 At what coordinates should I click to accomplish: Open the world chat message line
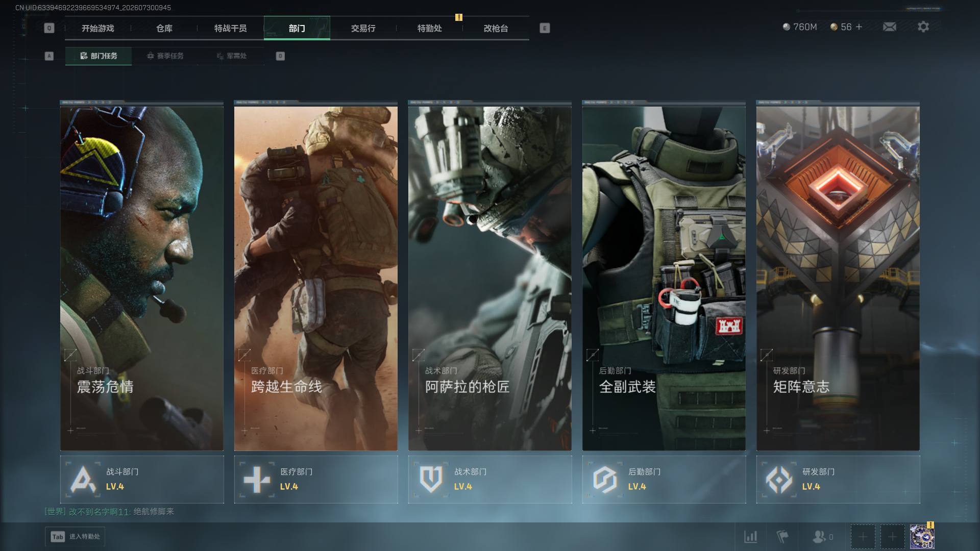tap(109, 511)
